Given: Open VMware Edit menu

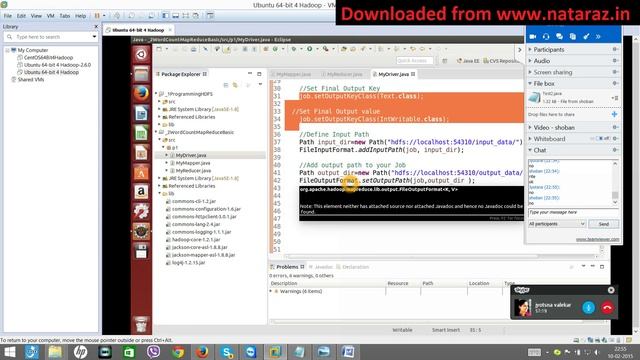Looking at the screenshot, I should tap(21, 16).
